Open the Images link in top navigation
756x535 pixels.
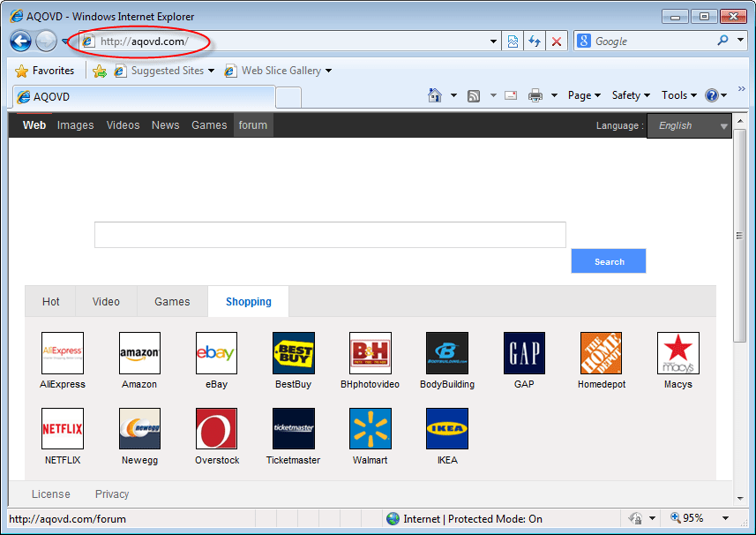tap(75, 125)
